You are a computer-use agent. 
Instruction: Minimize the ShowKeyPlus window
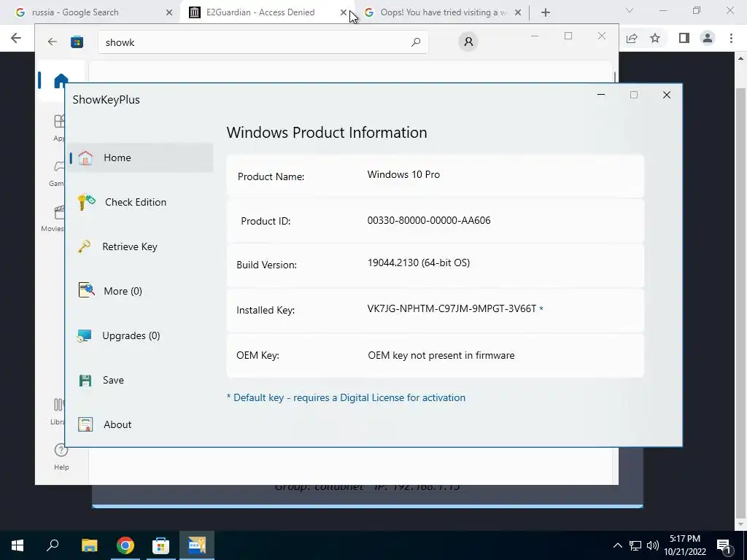601,95
